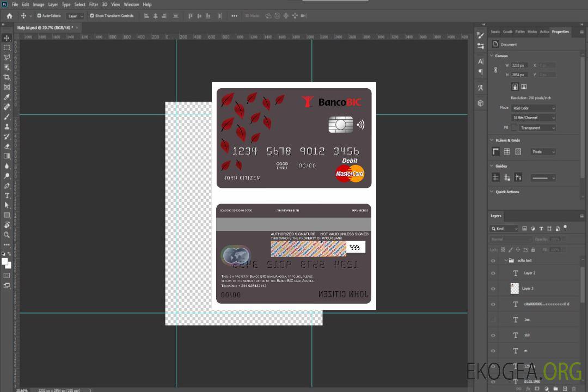Open the Glyphs panel icon

pyautogui.click(x=480, y=88)
